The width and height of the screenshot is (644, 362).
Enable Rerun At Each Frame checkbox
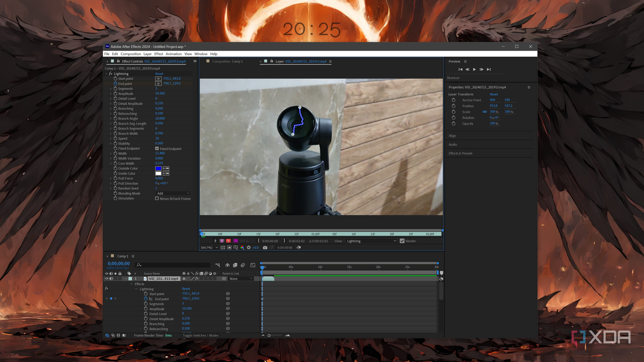point(157,199)
